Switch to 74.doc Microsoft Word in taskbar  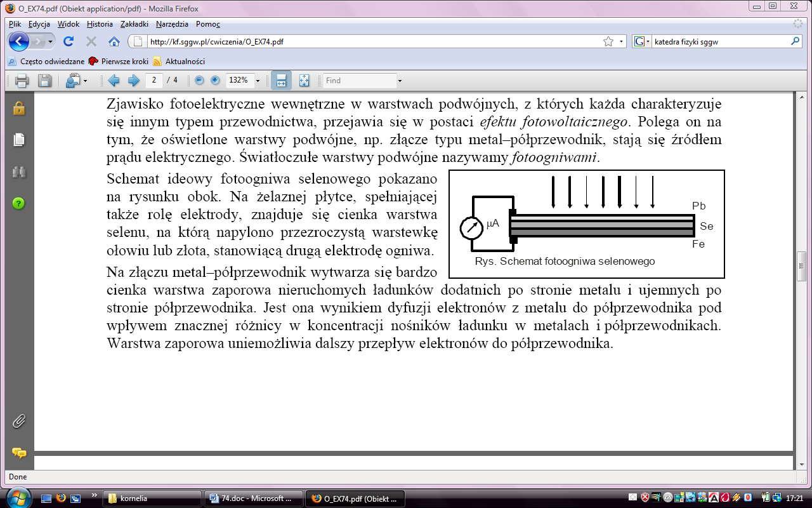254,498
